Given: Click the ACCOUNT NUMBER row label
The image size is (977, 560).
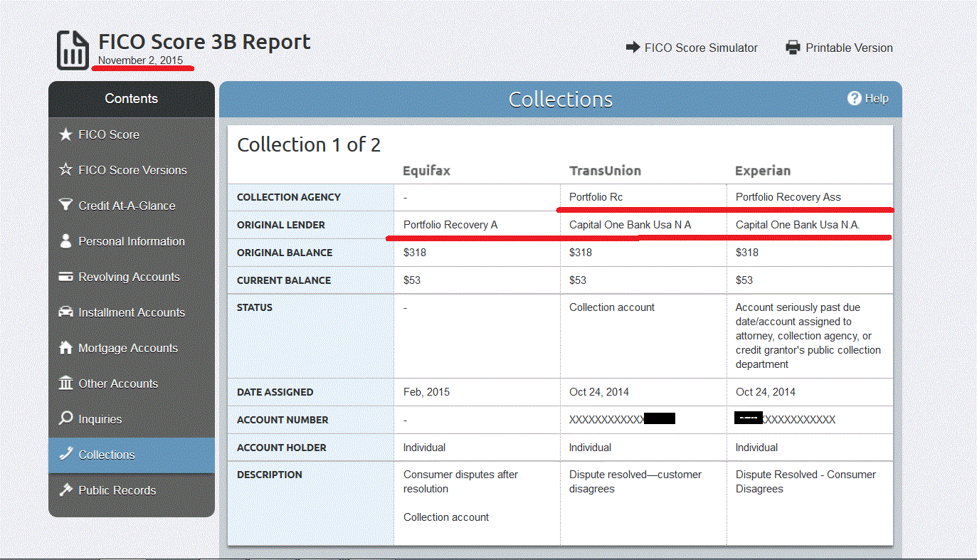Looking at the screenshot, I should point(282,420).
